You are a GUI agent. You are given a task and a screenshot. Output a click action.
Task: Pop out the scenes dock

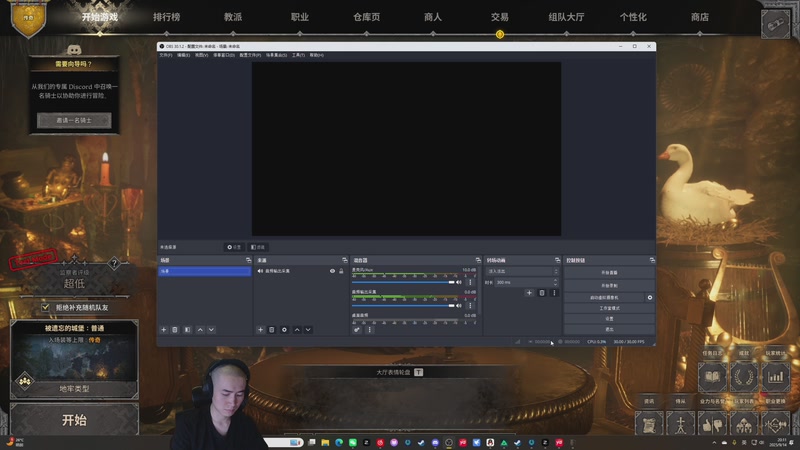(x=248, y=260)
